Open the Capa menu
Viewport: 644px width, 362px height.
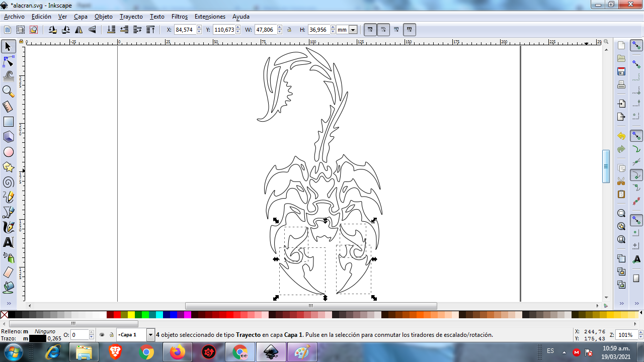[x=80, y=17]
